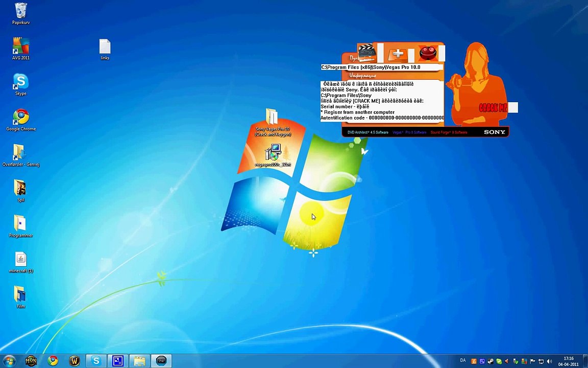Click the red CRACK ME button

(x=493, y=108)
